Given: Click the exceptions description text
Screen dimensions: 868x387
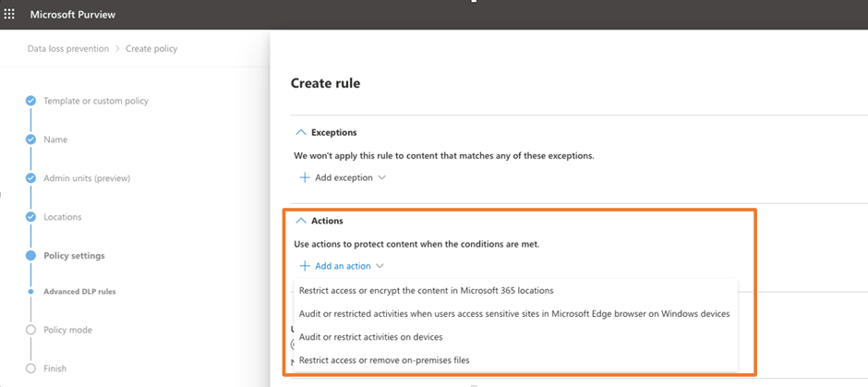Looking at the screenshot, I should pyautogui.click(x=444, y=155).
